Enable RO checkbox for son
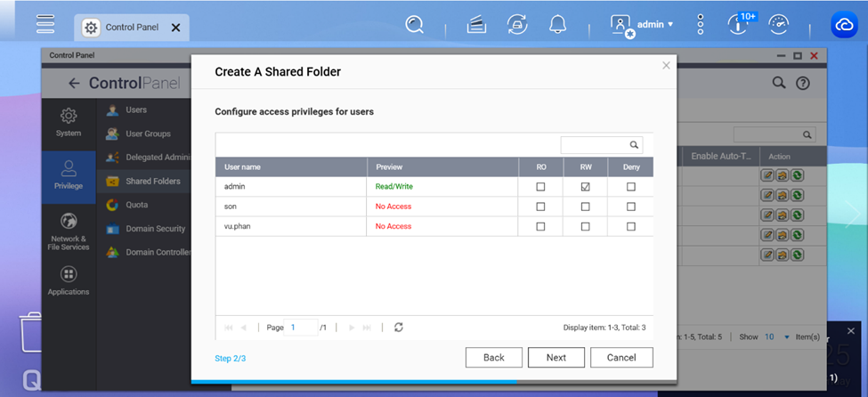 click(540, 207)
